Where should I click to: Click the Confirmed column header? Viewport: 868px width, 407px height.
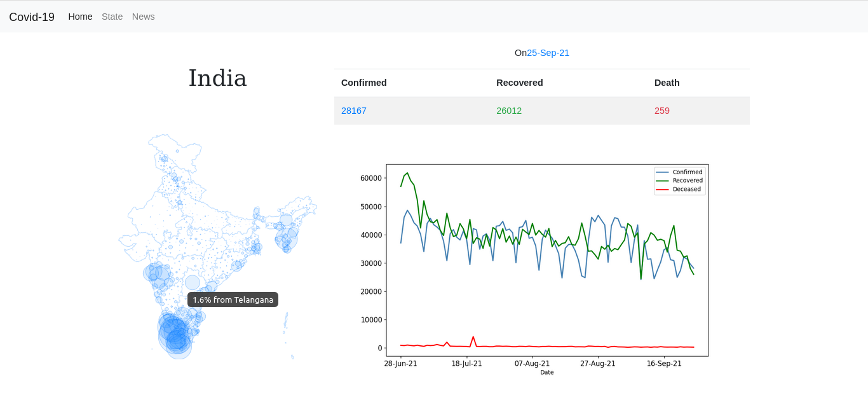coord(364,83)
